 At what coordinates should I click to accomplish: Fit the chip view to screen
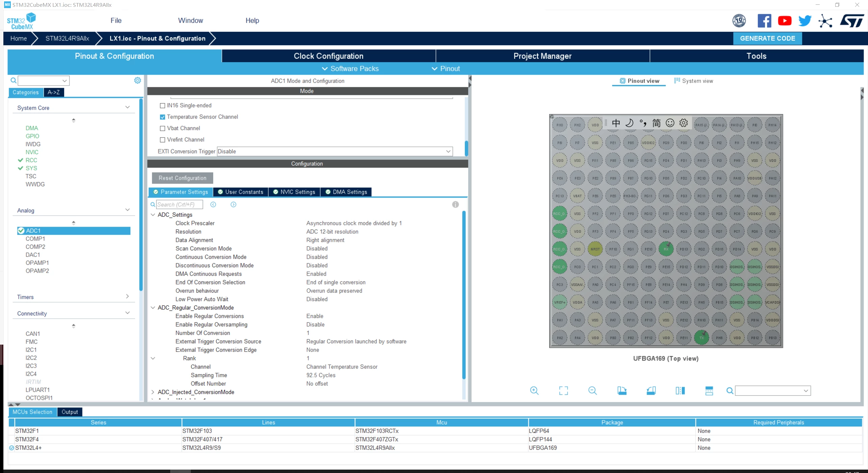click(563, 391)
